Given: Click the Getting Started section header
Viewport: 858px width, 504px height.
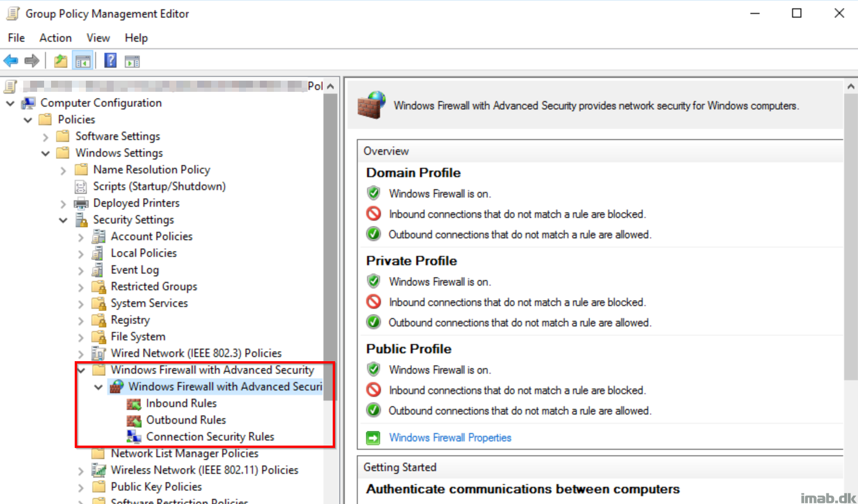Looking at the screenshot, I should (x=400, y=467).
